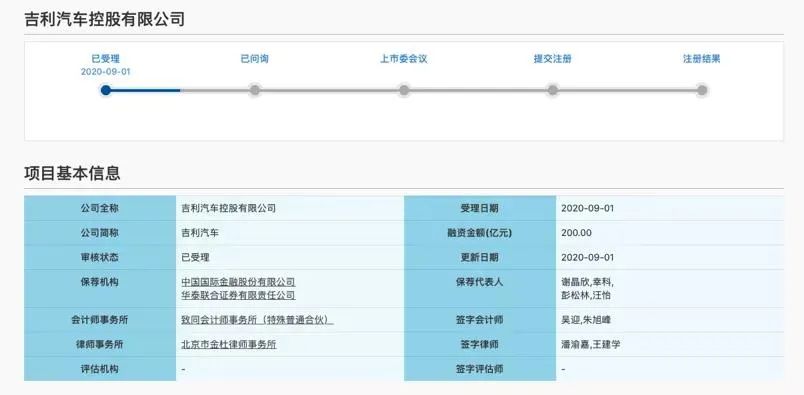Click the 公司简称 header cell
804x395 pixels.
click(x=100, y=233)
